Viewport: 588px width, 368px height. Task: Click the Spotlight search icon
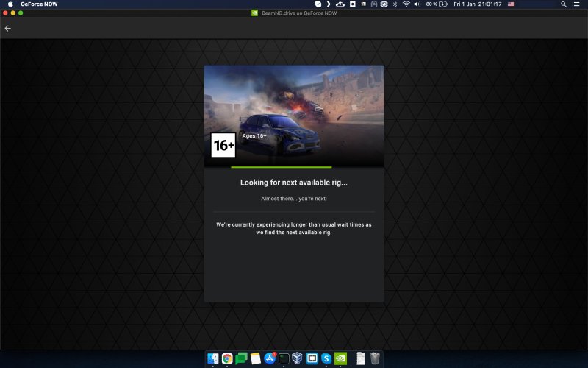(x=564, y=4)
